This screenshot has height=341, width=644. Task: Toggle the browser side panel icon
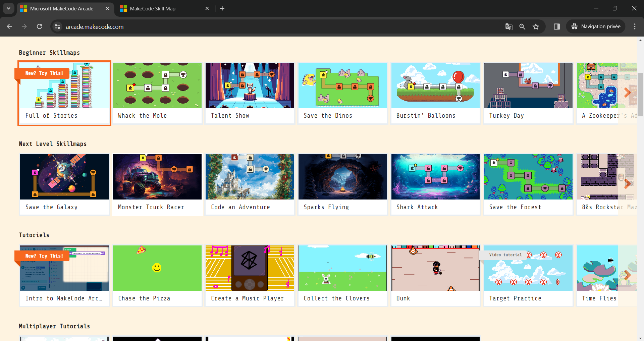557,26
